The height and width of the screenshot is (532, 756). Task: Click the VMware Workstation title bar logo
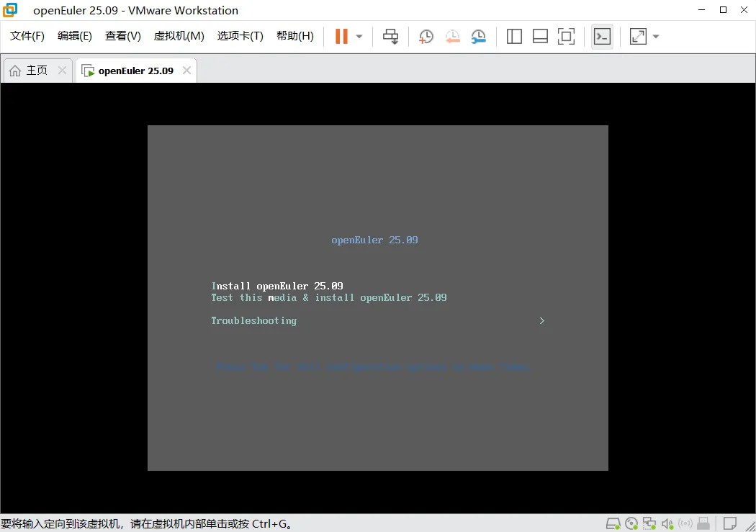point(10,9)
